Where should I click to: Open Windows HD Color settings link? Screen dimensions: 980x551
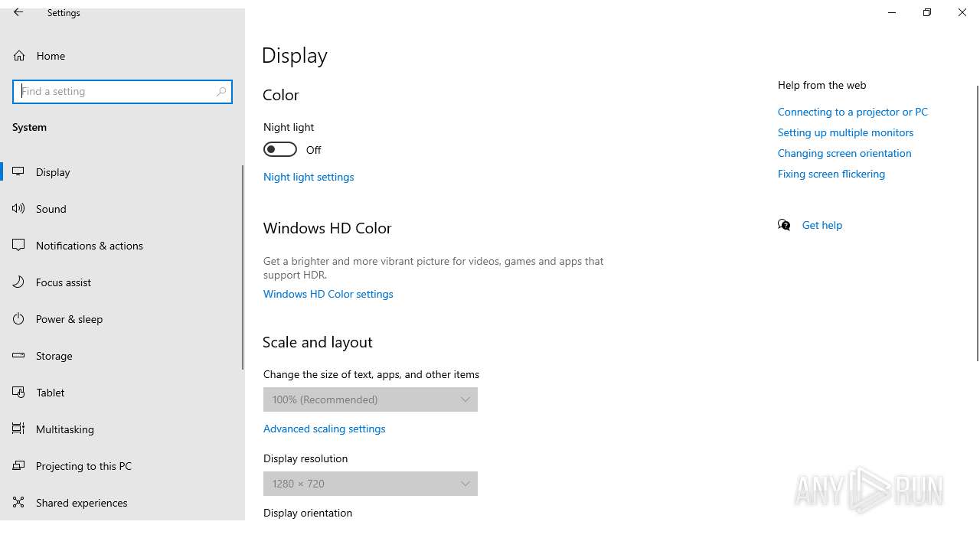328,294
